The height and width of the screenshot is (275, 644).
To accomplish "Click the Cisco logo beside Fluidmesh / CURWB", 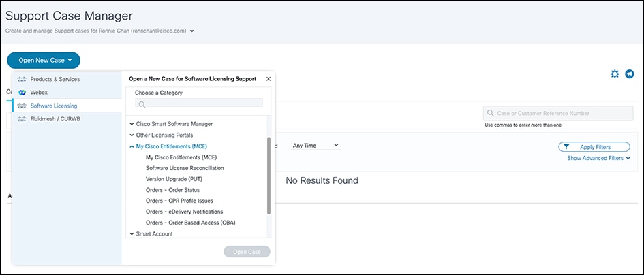I will 22,118.
